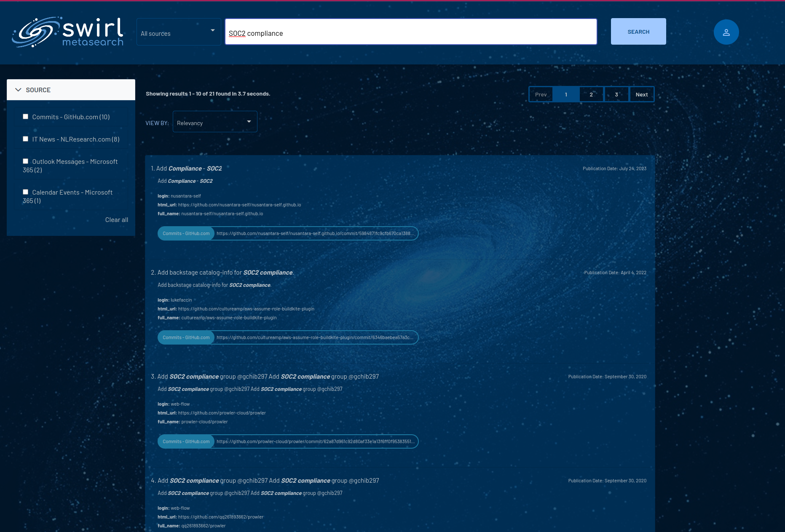Click Publication Date July 24, 2023
Viewport: 785px width, 532px height.
pyautogui.click(x=614, y=168)
